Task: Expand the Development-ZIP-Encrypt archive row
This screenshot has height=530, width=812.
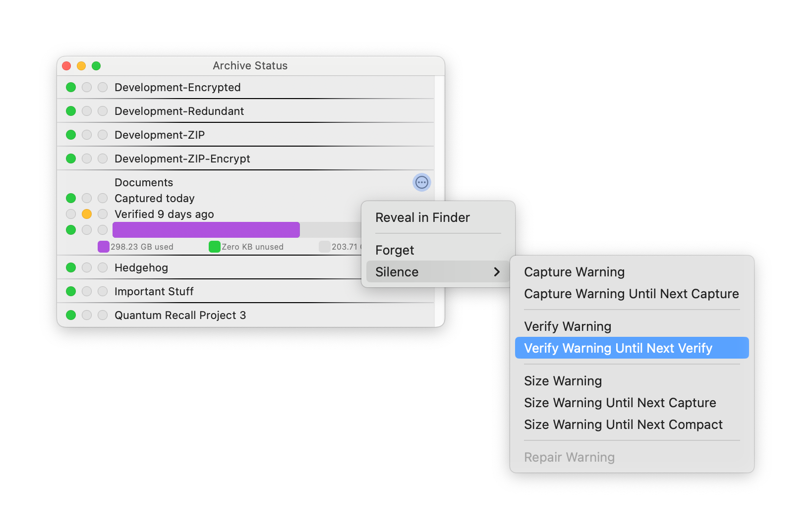Action: 245,159
